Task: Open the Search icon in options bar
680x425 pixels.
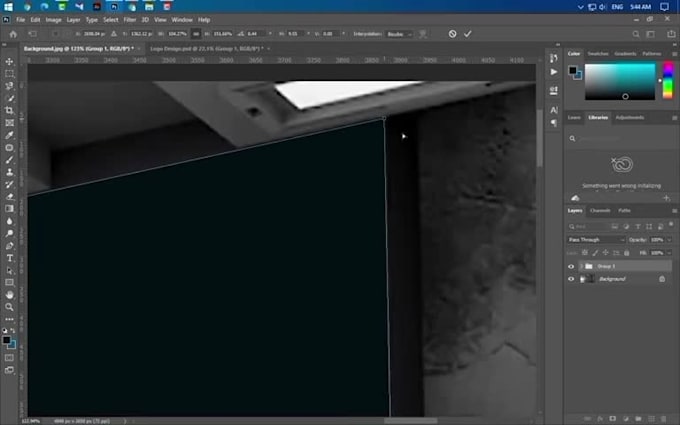Action: point(636,34)
